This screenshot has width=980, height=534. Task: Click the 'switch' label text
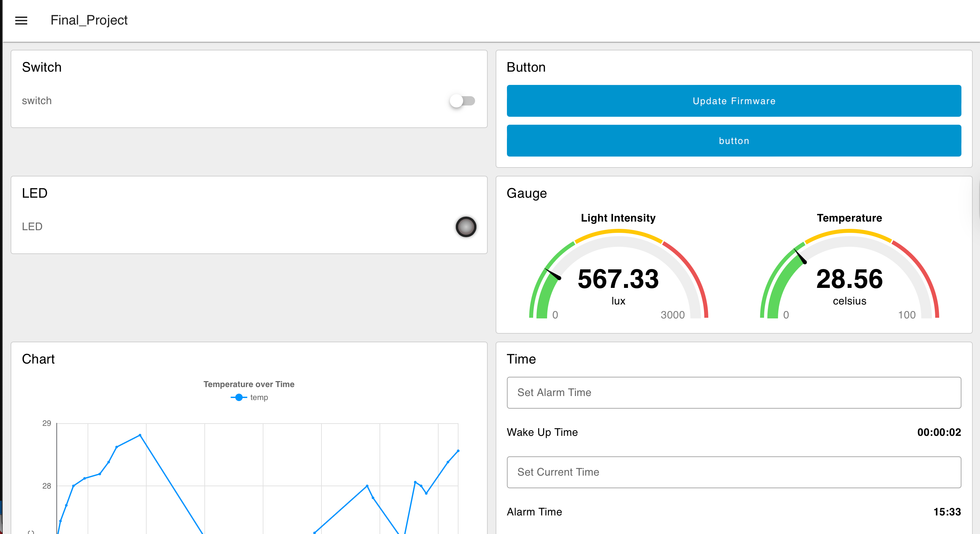click(36, 101)
